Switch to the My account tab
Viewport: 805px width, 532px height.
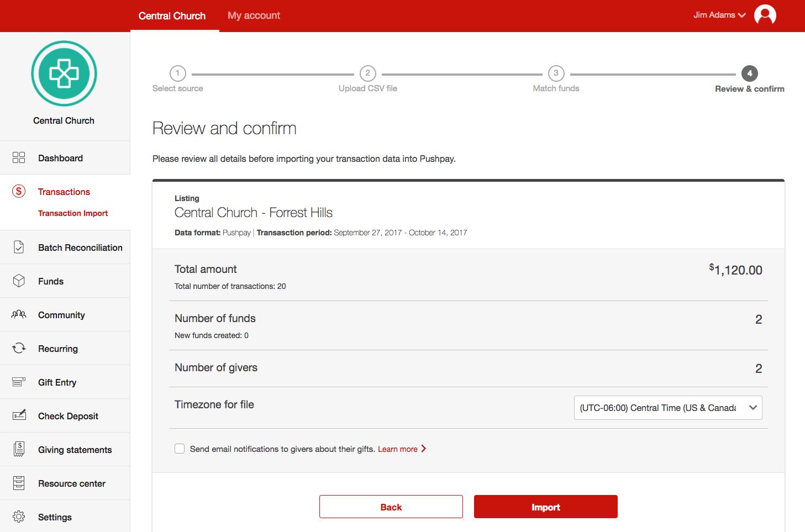click(254, 15)
